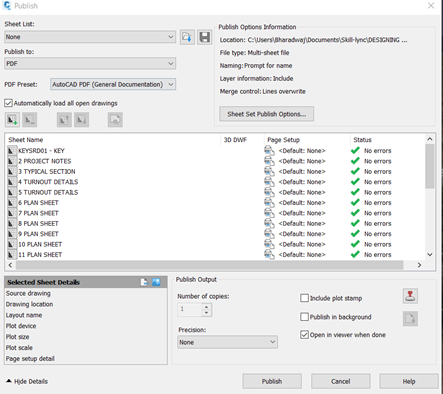
Task: Click scroll down arrow of sheet list
Action: [430, 255]
